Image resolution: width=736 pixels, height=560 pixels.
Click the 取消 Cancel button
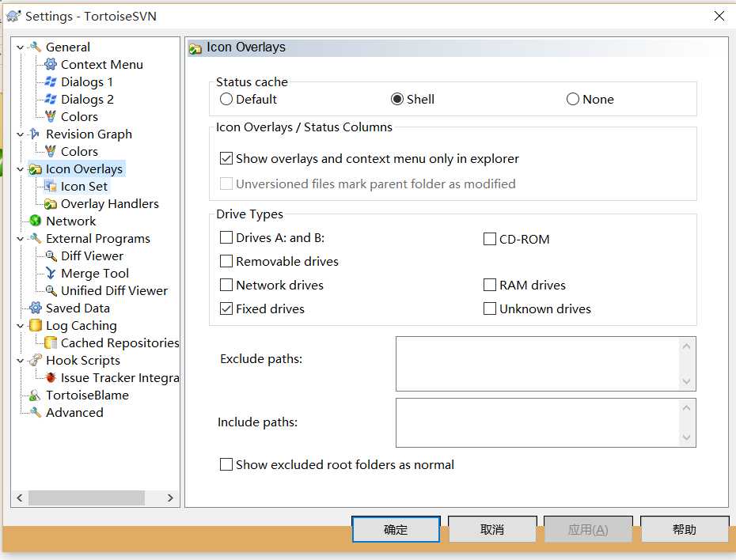[492, 529]
